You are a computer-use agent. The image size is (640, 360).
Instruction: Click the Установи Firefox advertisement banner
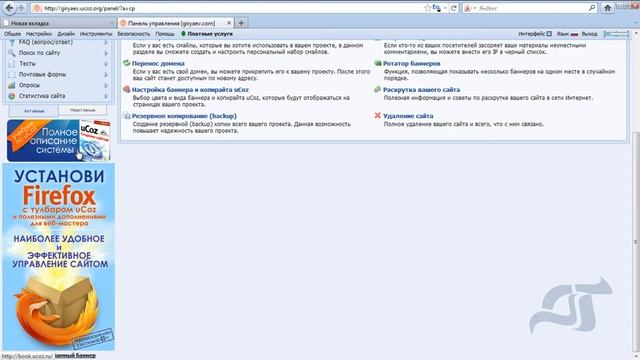(x=58, y=257)
